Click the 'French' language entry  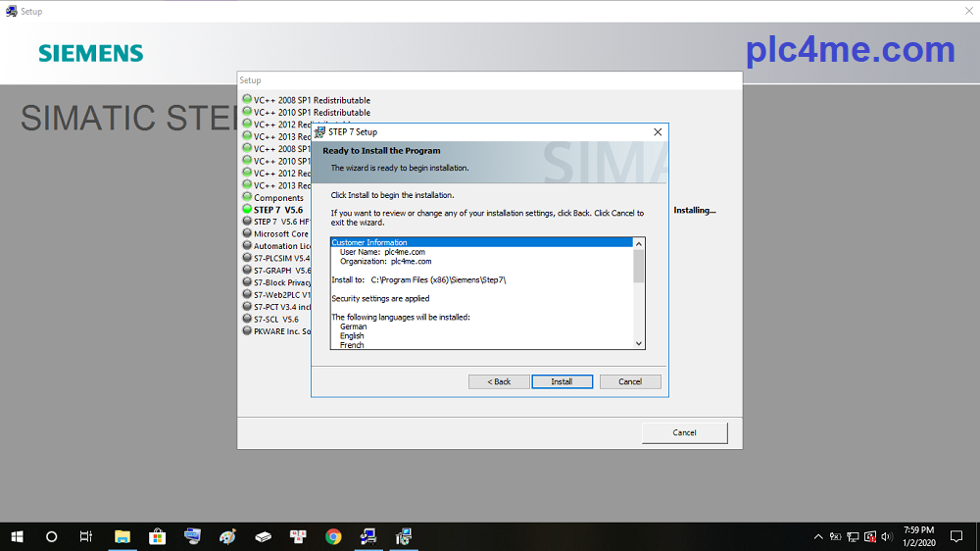click(x=352, y=345)
